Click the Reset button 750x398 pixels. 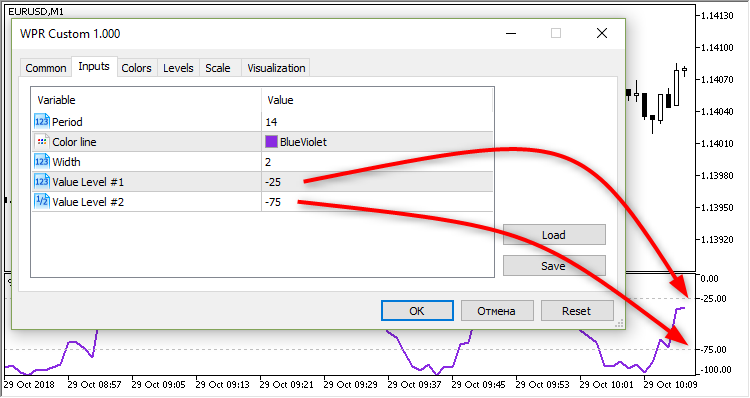576,311
